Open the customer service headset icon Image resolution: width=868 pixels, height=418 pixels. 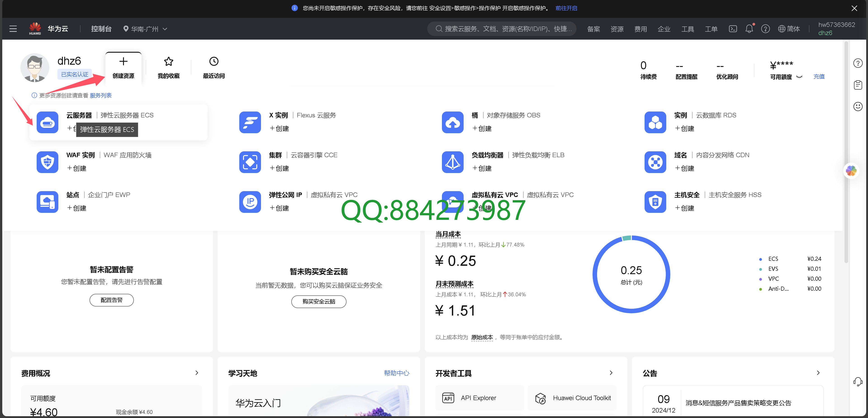coord(858,382)
